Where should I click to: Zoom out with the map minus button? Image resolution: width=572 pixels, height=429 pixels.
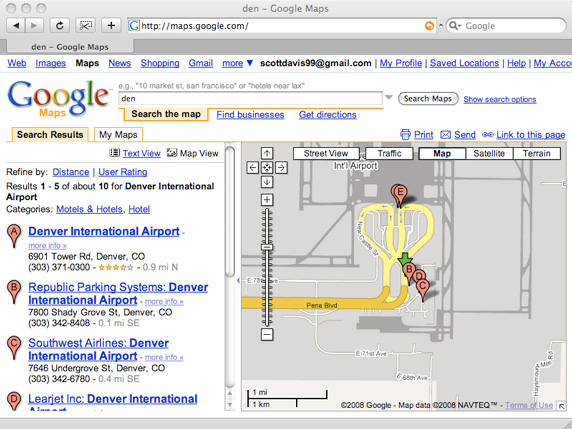267,334
